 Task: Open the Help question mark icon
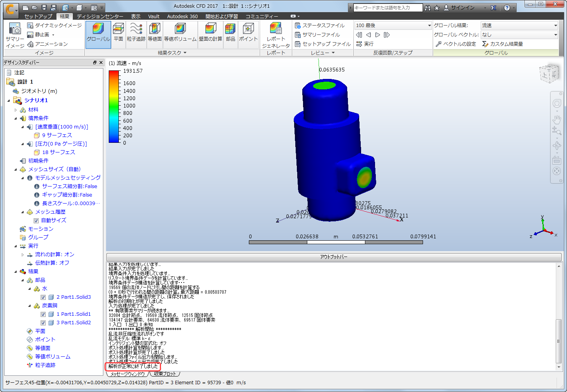pyautogui.click(x=507, y=8)
